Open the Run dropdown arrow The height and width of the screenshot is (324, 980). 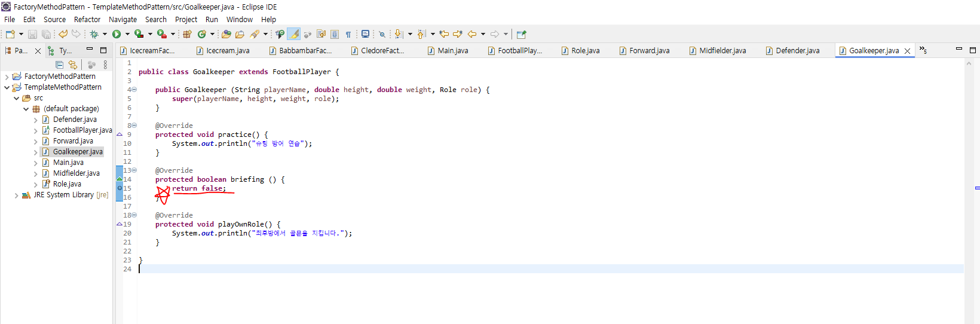[127, 34]
